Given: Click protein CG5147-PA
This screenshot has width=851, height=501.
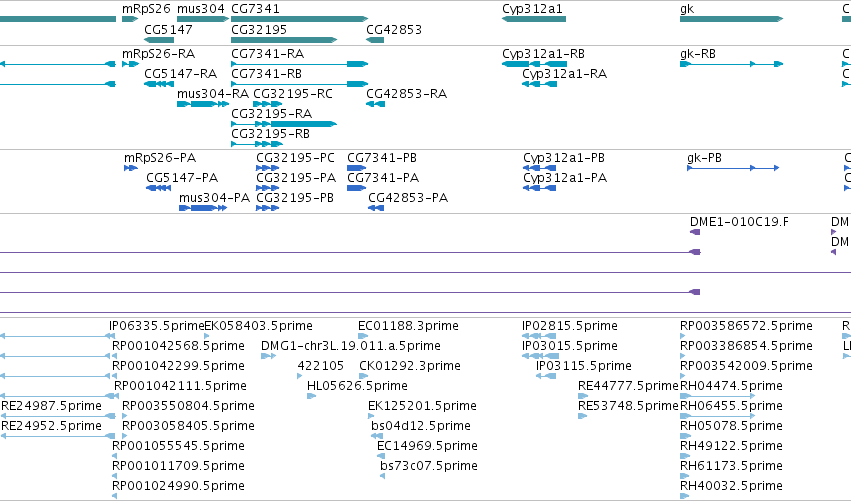Looking at the screenshot, I should pos(158,188).
